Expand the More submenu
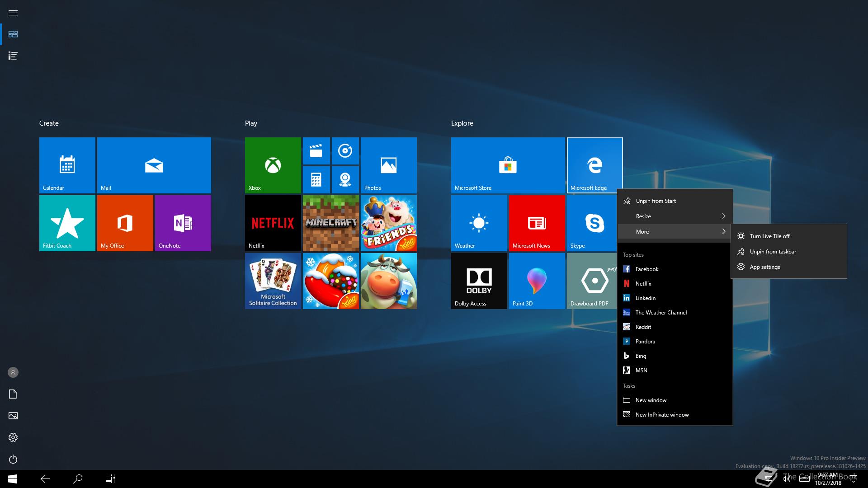 coord(675,232)
